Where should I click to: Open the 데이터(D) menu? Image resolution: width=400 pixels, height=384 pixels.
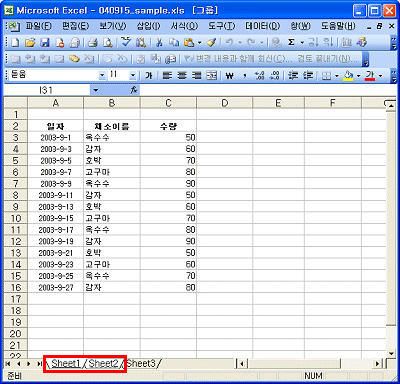click(263, 26)
